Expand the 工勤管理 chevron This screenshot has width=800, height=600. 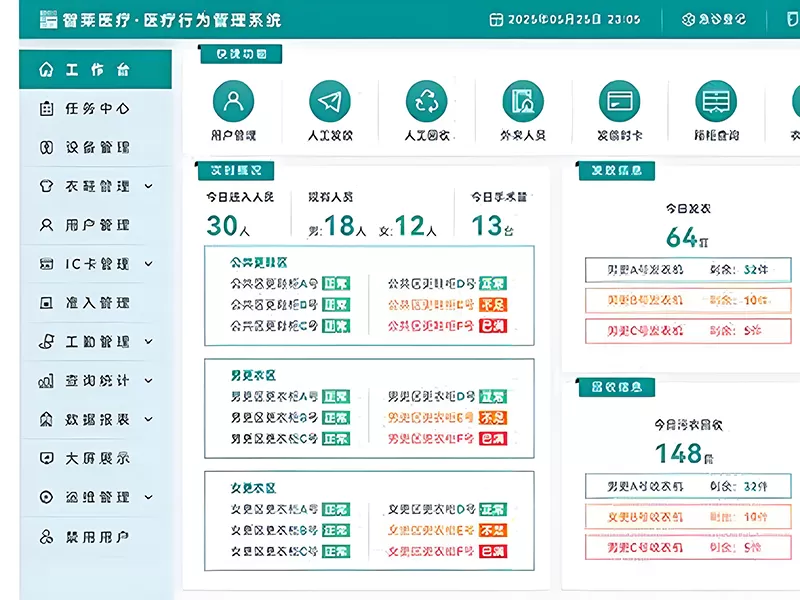[x=148, y=341]
